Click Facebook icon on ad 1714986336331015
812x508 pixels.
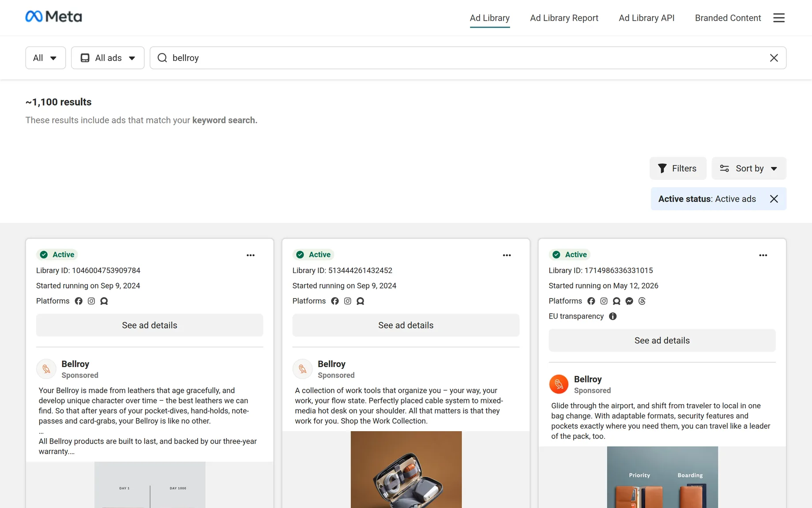(x=591, y=301)
